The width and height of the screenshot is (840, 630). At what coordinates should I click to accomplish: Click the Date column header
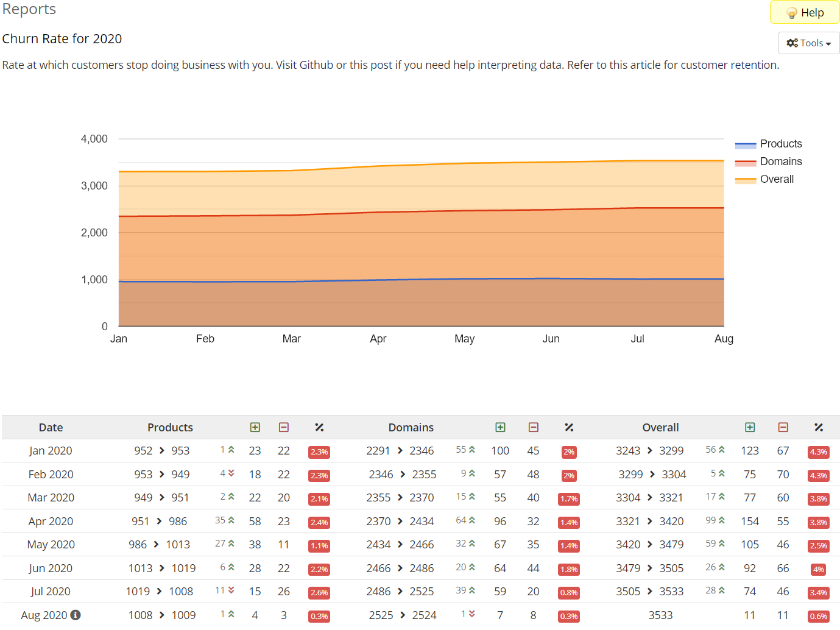click(x=51, y=428)
